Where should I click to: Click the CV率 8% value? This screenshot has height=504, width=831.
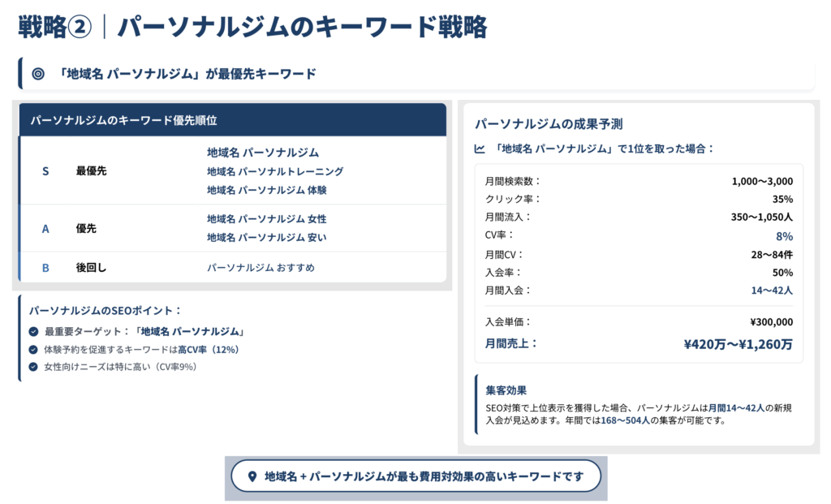[783, 236]
